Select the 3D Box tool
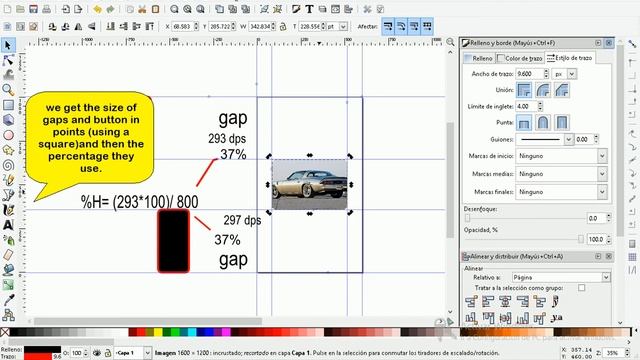The height and width of the screenshot is (360, 640). coord(8,120)
